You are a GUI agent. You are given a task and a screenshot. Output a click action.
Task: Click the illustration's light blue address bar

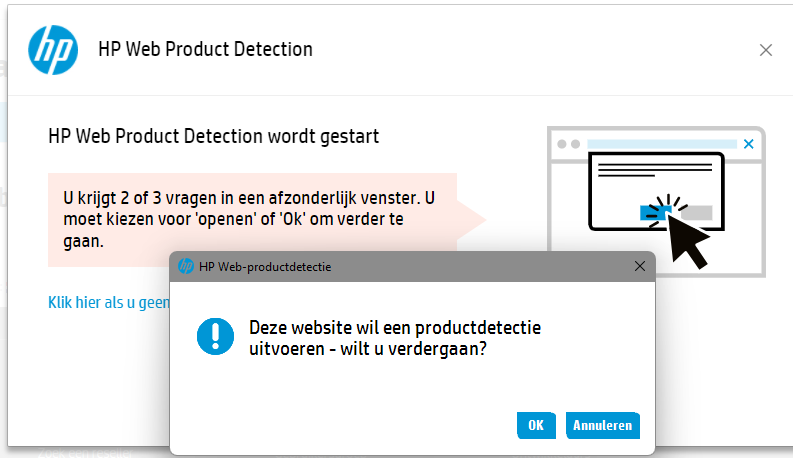tap(662, 144)
